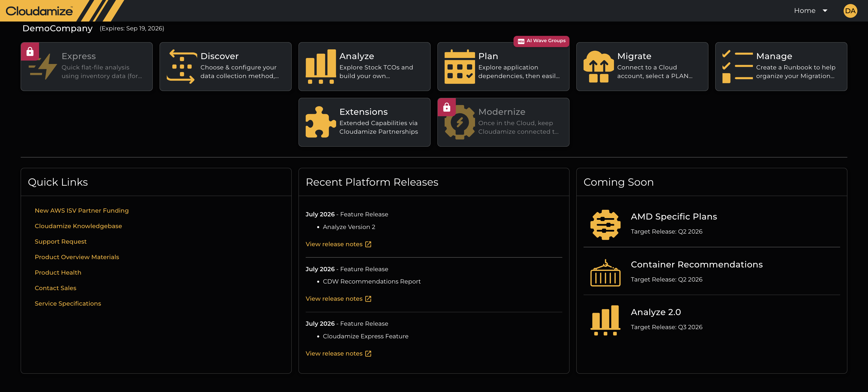
Task: Open the Analyze module card
Action: 364,67
